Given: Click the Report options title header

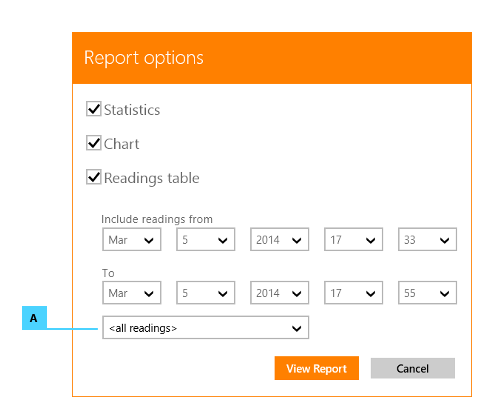Looking at the screenshot, I should (x=144, y=58).
